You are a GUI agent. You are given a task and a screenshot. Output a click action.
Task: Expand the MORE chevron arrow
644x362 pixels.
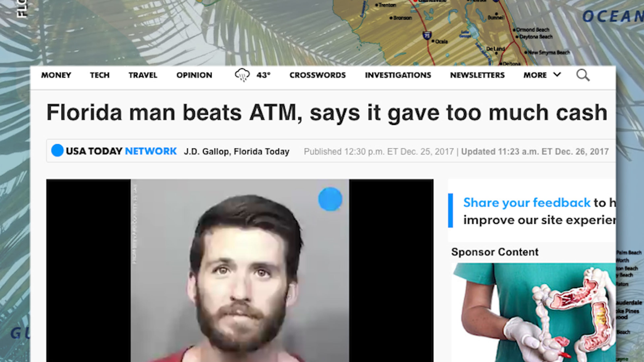[557, 74]
